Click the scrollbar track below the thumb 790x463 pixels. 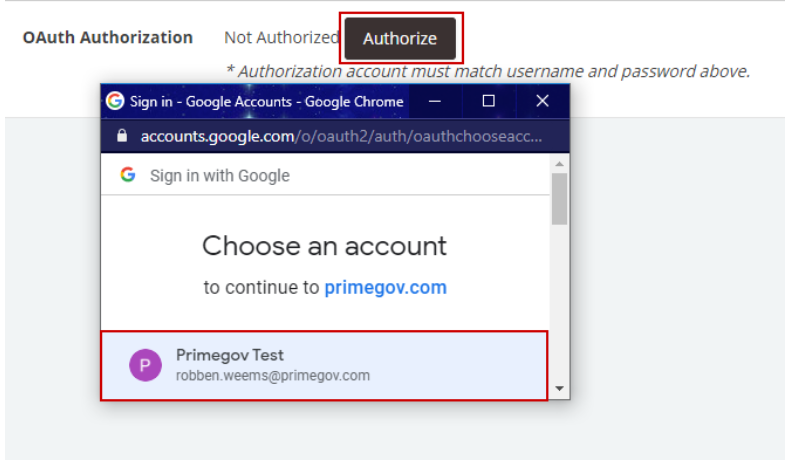[559, 303]
